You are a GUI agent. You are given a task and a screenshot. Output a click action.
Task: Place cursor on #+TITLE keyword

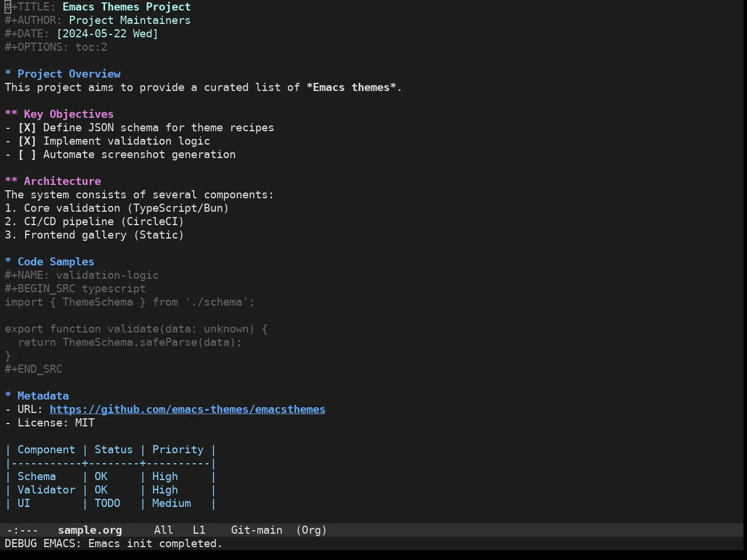tap(30, 7)
